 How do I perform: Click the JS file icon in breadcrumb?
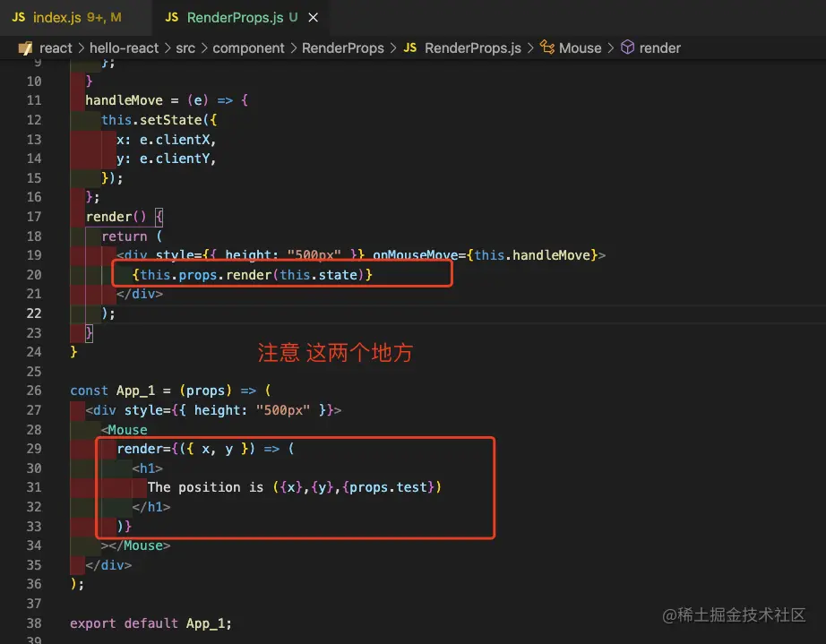pos(409,47)
